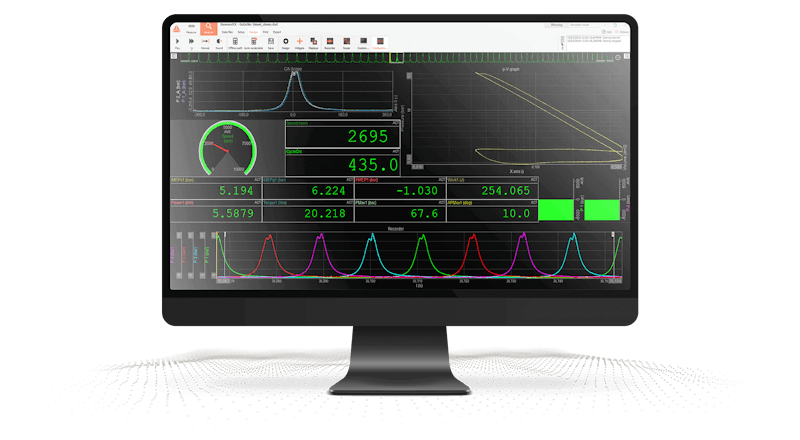Switch to the Review tab
The image size is (800, 440).
pyautogui.click(x=254, y=32)
